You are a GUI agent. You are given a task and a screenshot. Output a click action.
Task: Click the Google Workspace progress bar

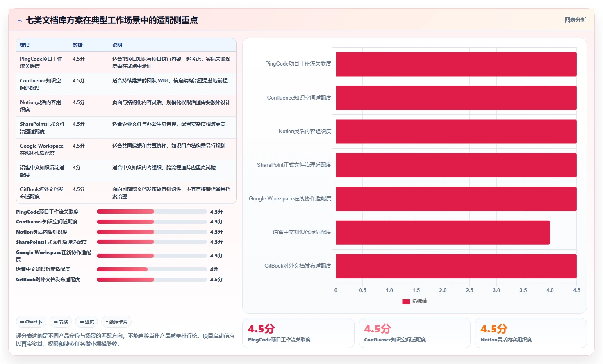pyautogui.click(x=152, y=255)
